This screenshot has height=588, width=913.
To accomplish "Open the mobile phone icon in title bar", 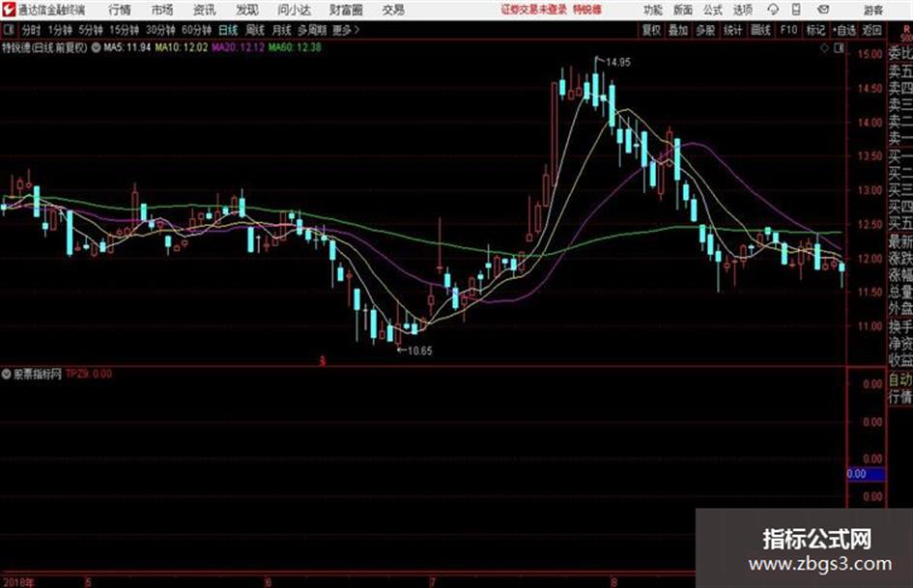I will tap(796, 10).
